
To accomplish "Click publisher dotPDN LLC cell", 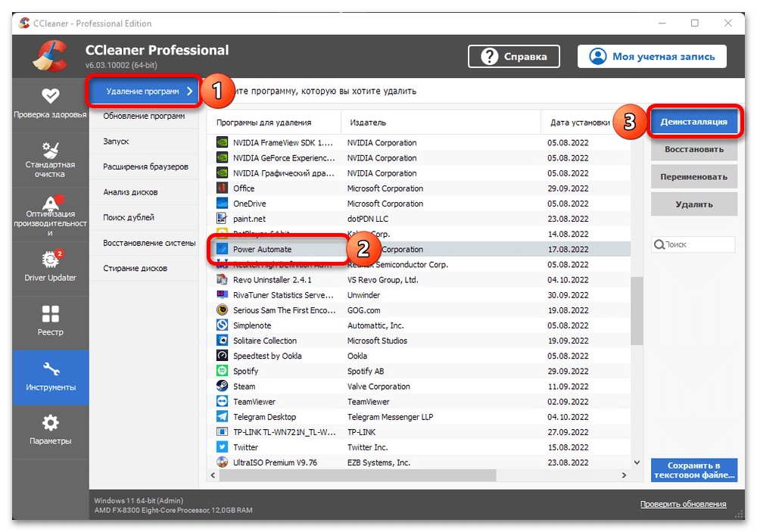I will pyautogui.click(x=367, y=219).
